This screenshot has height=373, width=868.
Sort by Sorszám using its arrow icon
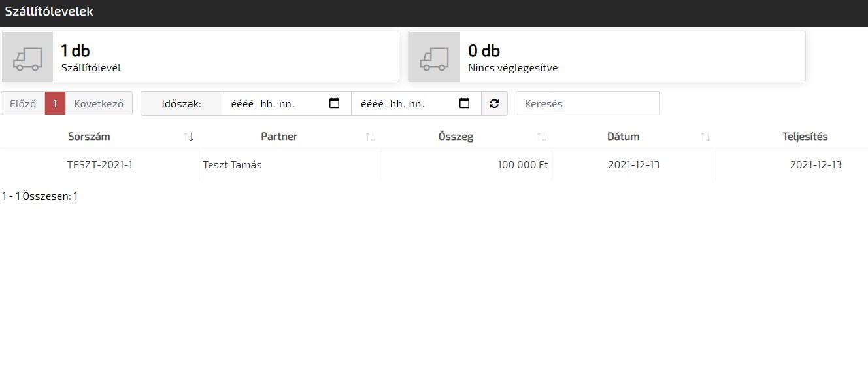coord(188,137)
